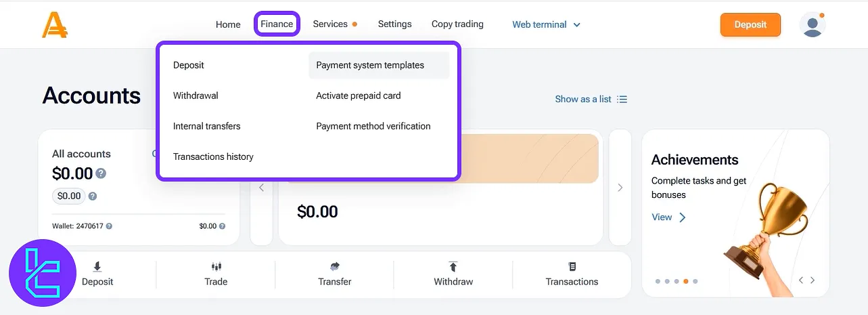The image size is (868, 315).
Task: Select the orange carousel dot in Achievements
Action: (x=686, y=281)
